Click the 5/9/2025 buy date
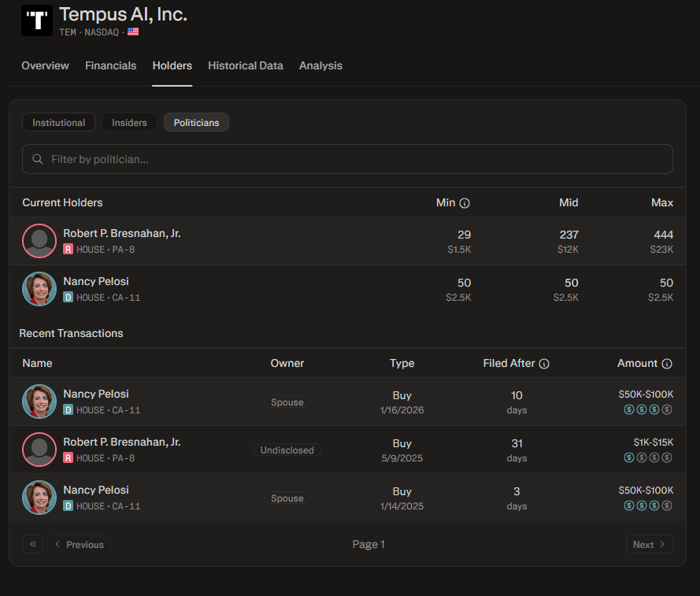 click(x=402, y=458)
